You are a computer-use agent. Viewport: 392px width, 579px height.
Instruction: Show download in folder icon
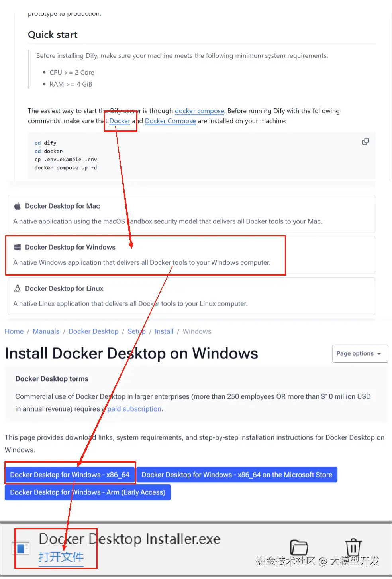coord(299,547)
